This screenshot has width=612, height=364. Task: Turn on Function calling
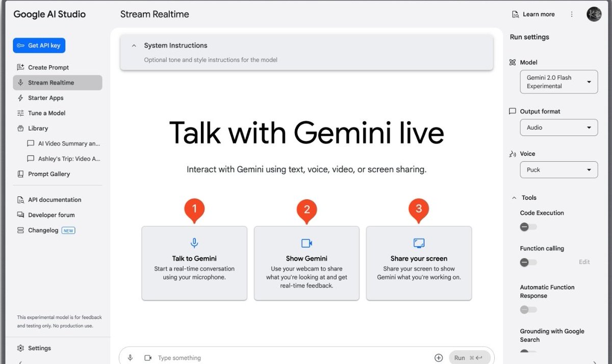click(528, 262)
